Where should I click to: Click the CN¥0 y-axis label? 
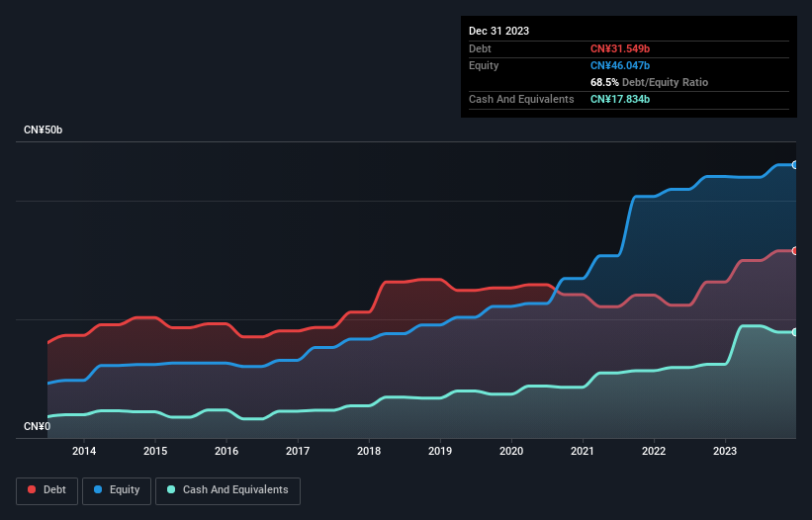point(38,426)
